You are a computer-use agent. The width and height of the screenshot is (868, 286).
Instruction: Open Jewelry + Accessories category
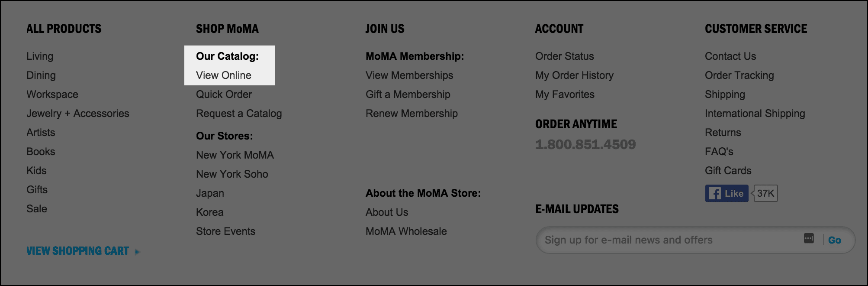78,114
